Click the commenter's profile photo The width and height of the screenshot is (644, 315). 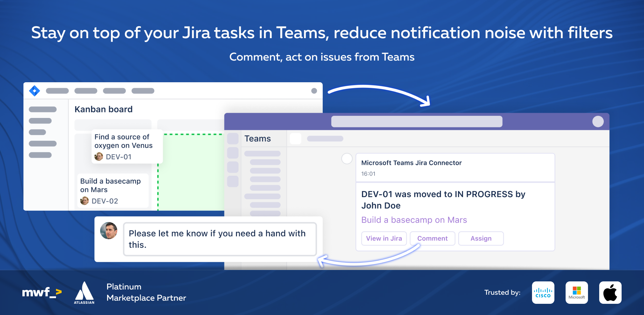tap(109, 231)
